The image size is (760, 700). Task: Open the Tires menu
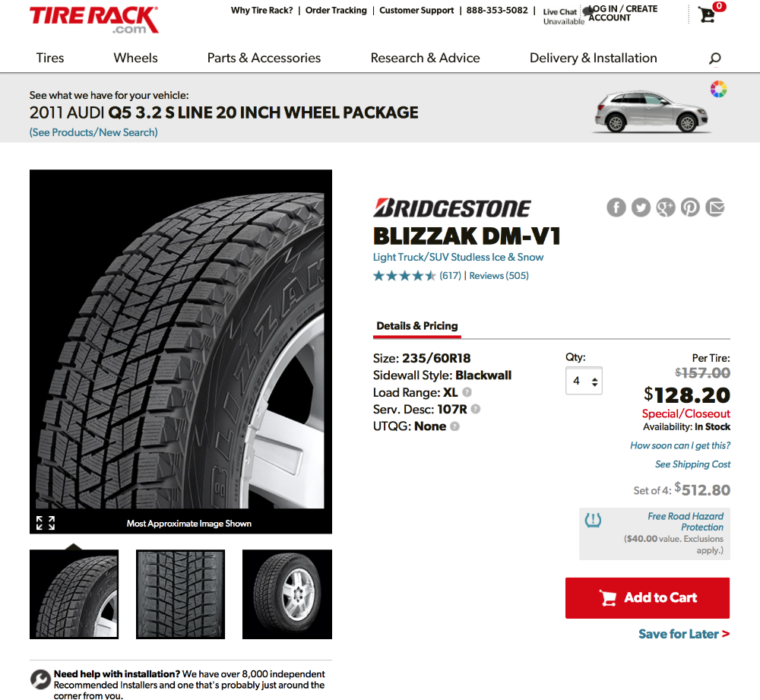(50, 58)
